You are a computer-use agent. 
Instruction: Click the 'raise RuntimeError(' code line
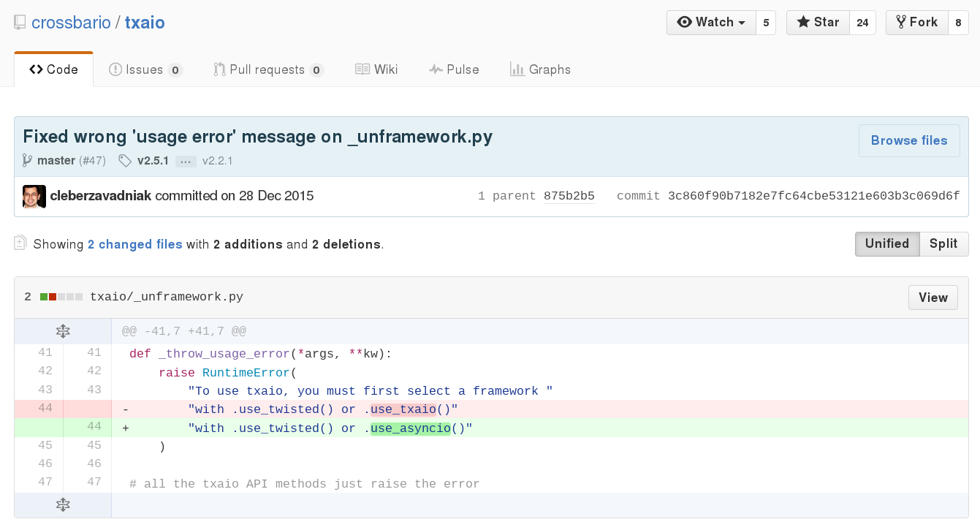tap(228, 372)
